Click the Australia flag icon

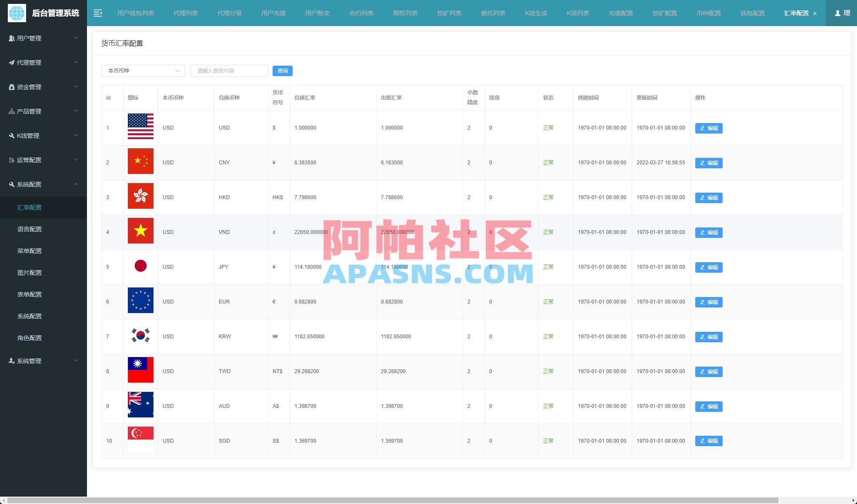pos(140,404)
